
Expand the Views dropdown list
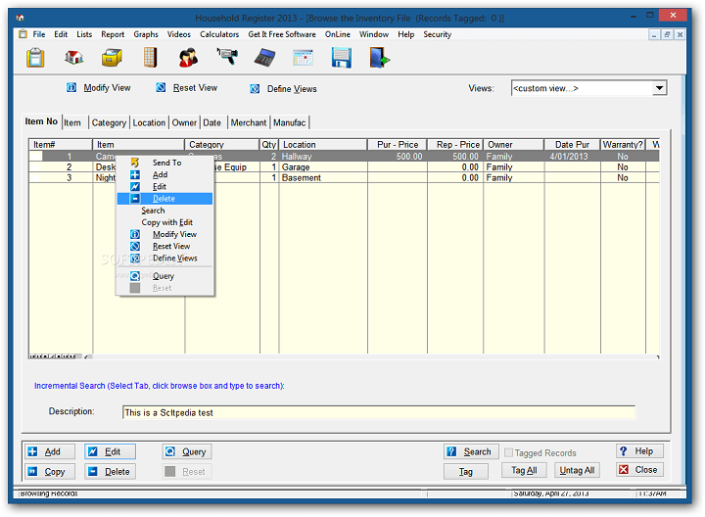(659, 88)
